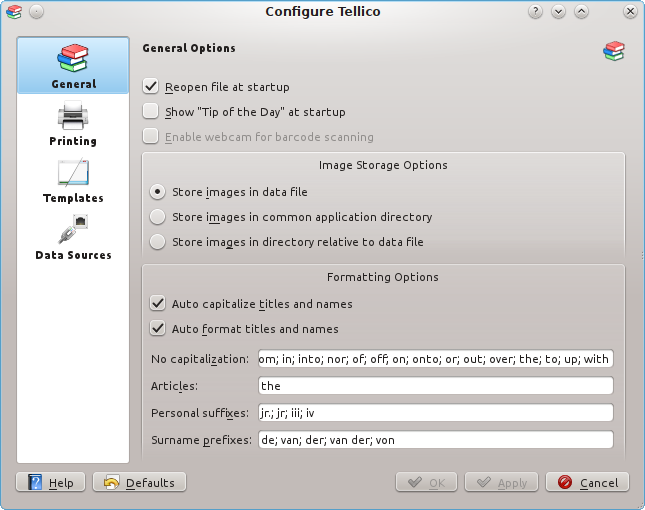
Task: Click the Surname prefixes input field
Action: tap(434, 440)
